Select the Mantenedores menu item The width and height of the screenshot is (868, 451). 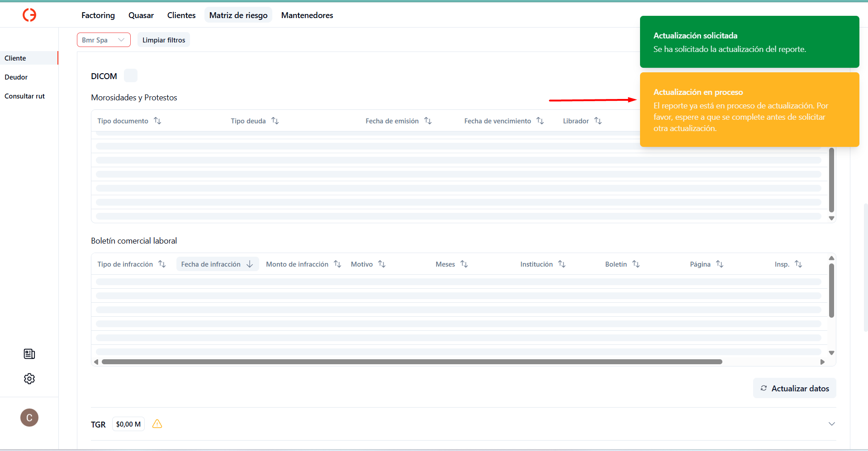[307, 15]
